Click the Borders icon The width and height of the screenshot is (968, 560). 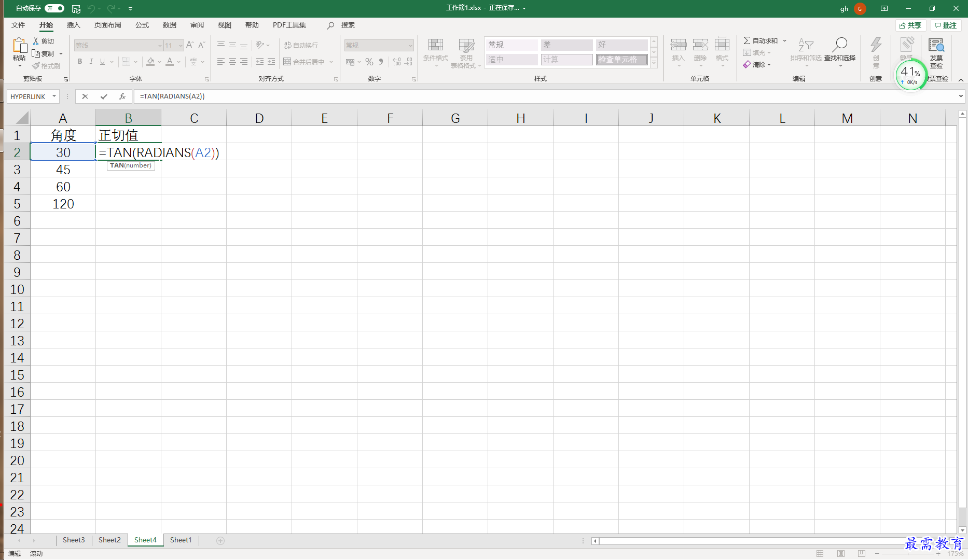126,62
